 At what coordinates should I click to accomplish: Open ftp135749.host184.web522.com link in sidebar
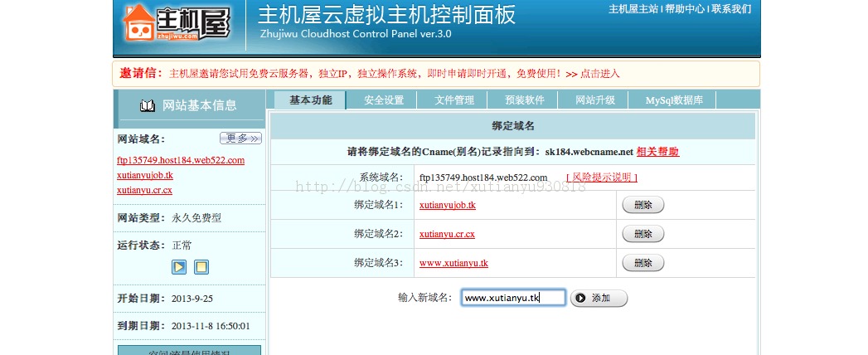181,161
